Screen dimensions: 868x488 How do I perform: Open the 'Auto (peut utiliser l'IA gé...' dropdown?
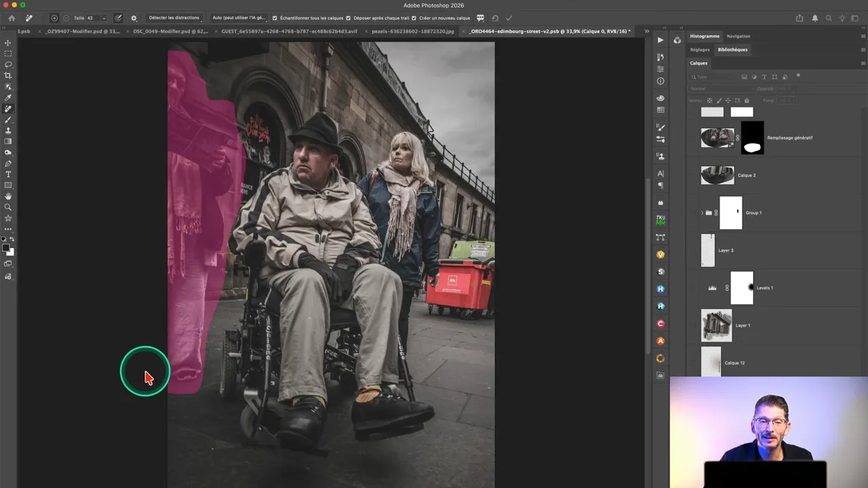[239, 18]
